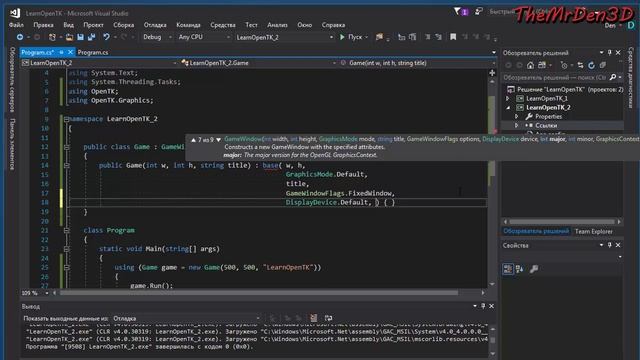Show Properties panel categorized view icon

pos(508,269)
